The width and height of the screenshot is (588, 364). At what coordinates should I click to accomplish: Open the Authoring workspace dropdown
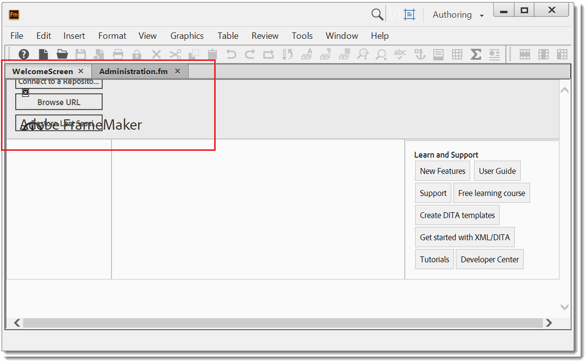click(457, 14)
